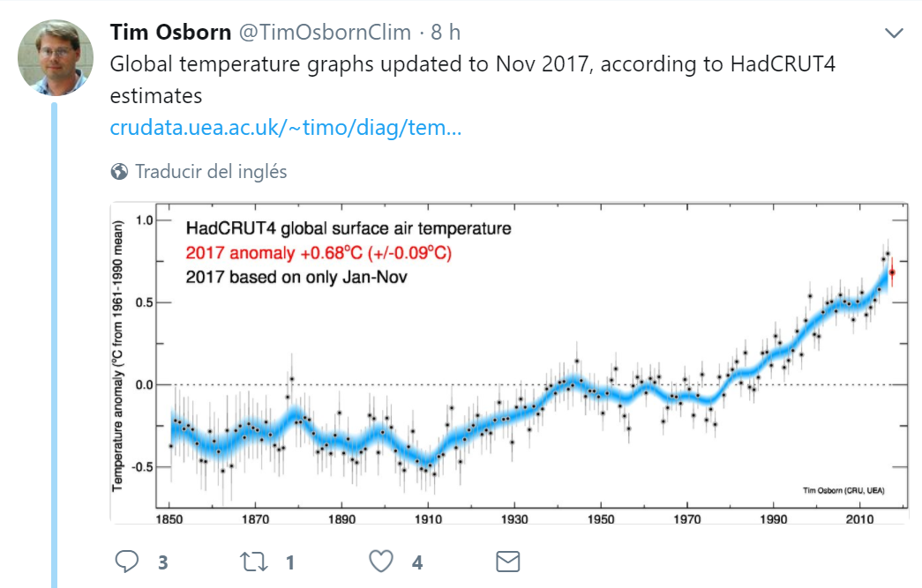This screenshot has height=588, width=922.
Task: Open the tweet's 8 h timestamp
Action: coord(446,33)
